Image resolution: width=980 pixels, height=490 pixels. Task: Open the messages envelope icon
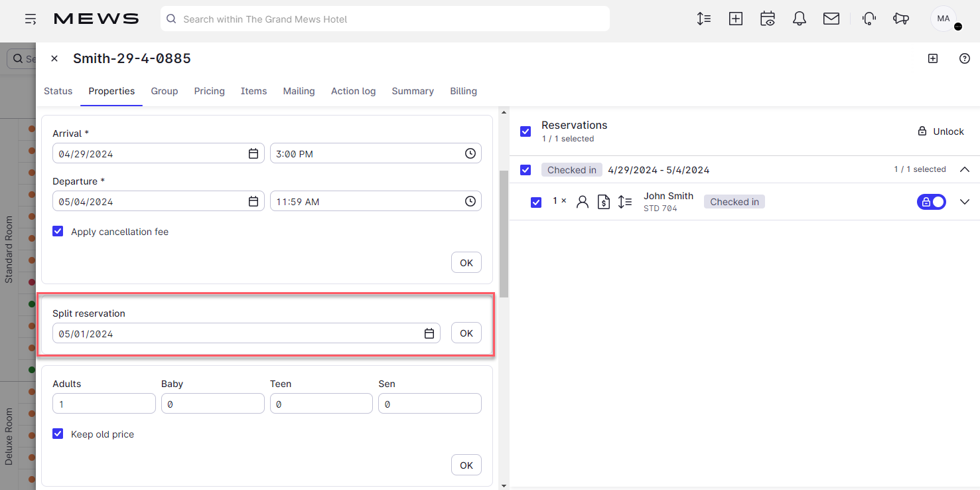click(x=831, y=19)
